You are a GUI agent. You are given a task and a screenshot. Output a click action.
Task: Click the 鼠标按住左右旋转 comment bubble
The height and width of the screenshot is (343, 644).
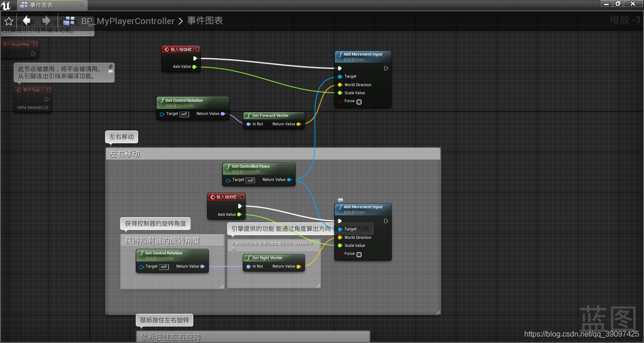pyautogui.click(x=165, y=320)
